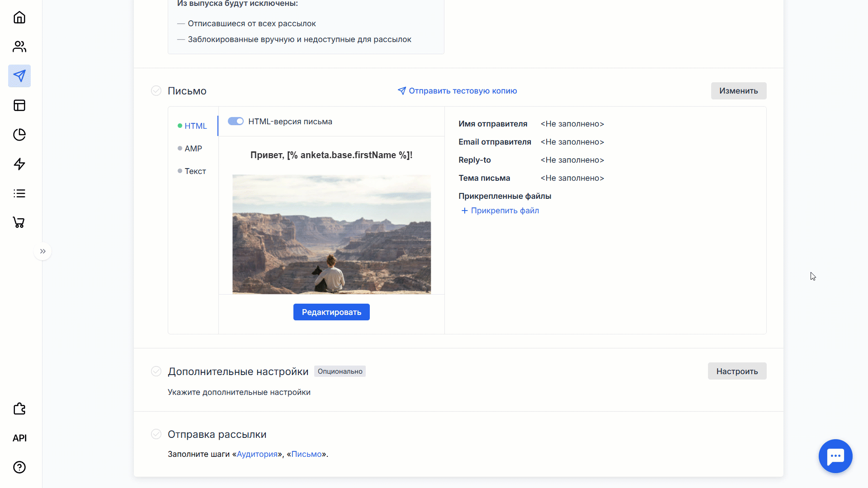View statistics via the pie chart icon

pyautogui.click(x=19, y=135)
